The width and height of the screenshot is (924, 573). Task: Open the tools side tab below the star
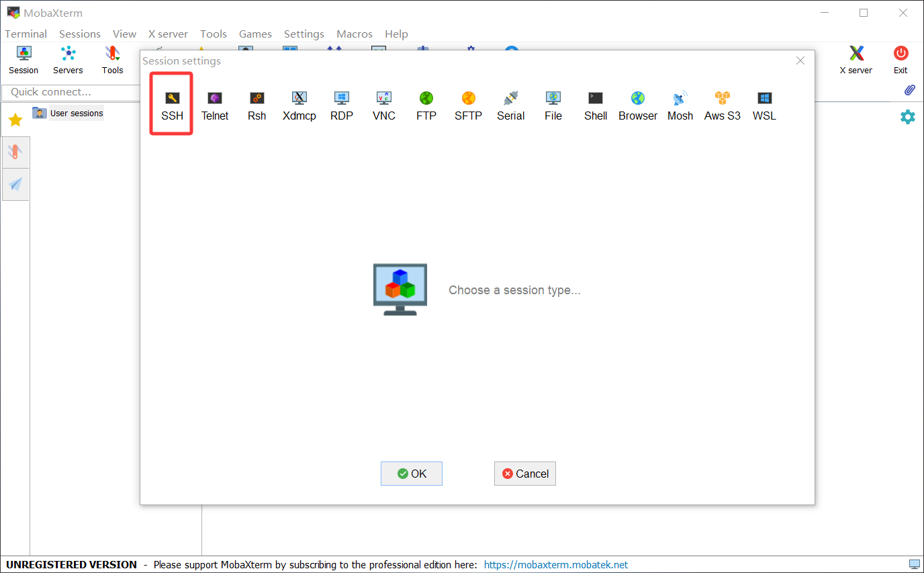point(15,152)
